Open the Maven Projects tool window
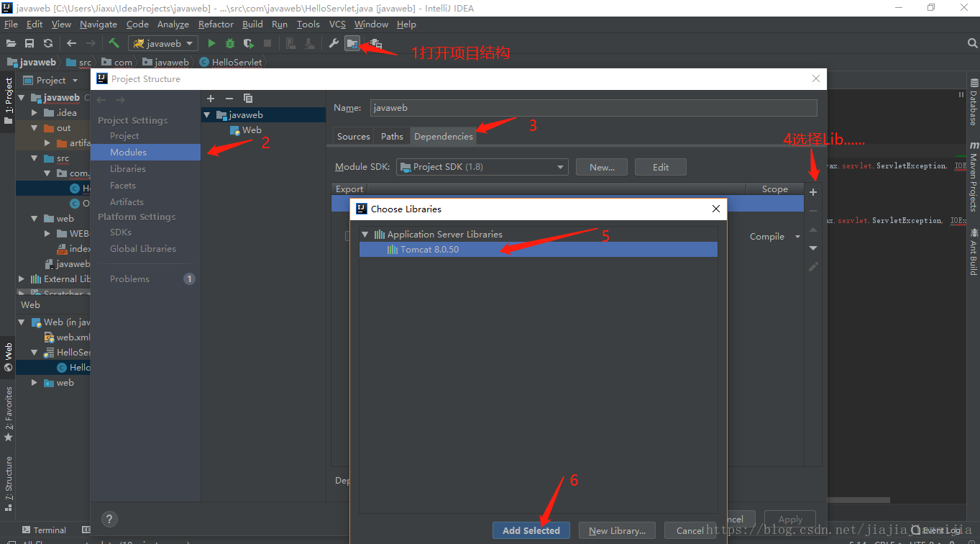This screenshot has height=544, width=980. [x=974, y=176]
